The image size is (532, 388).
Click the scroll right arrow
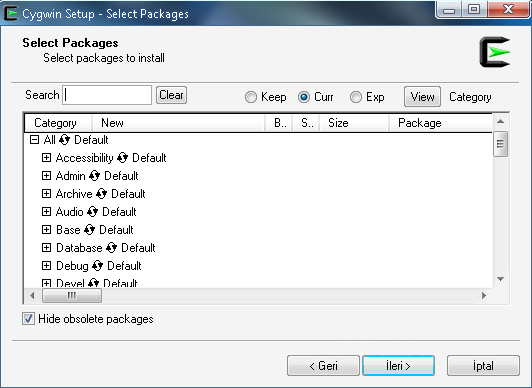484,296
